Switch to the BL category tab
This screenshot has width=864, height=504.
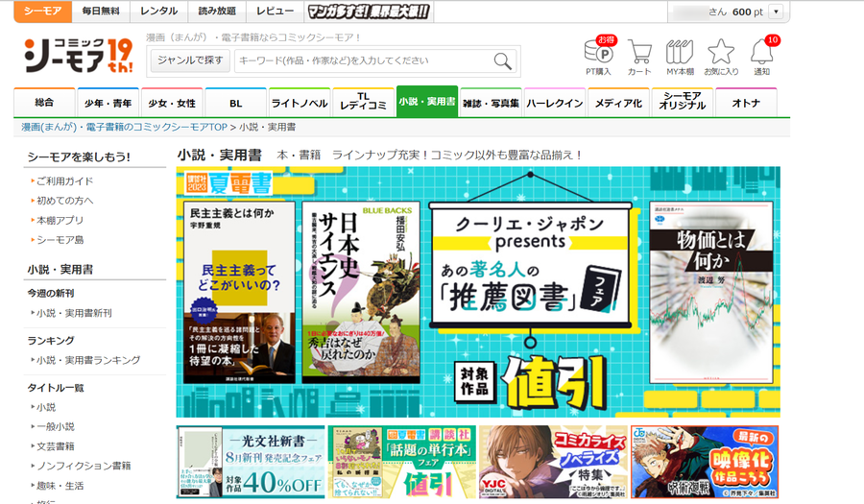pyautogui.click(x=236, y=103)
